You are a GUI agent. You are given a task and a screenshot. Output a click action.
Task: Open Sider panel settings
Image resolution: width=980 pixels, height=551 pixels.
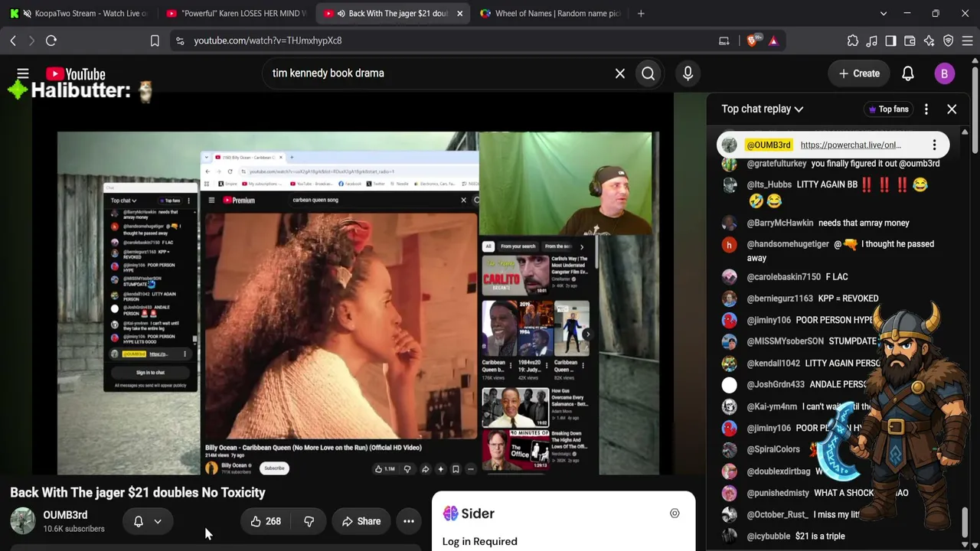pos(675,514)
